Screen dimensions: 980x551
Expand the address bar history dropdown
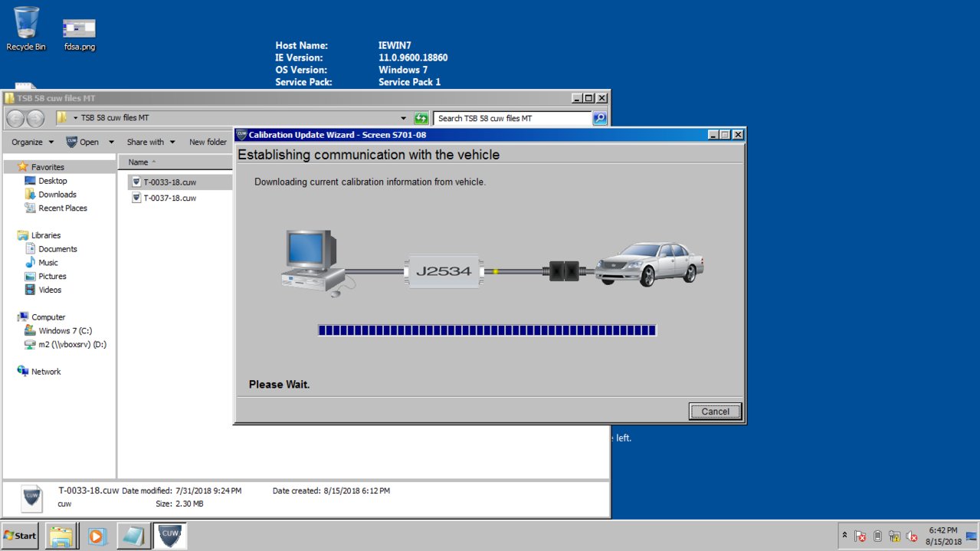point(404,119)
